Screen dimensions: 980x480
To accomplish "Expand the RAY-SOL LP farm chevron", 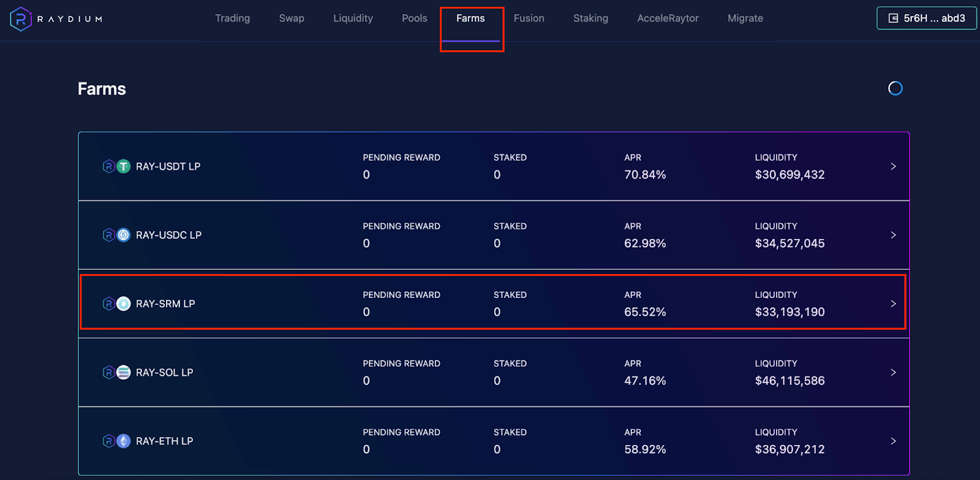I will coord(893,372).
